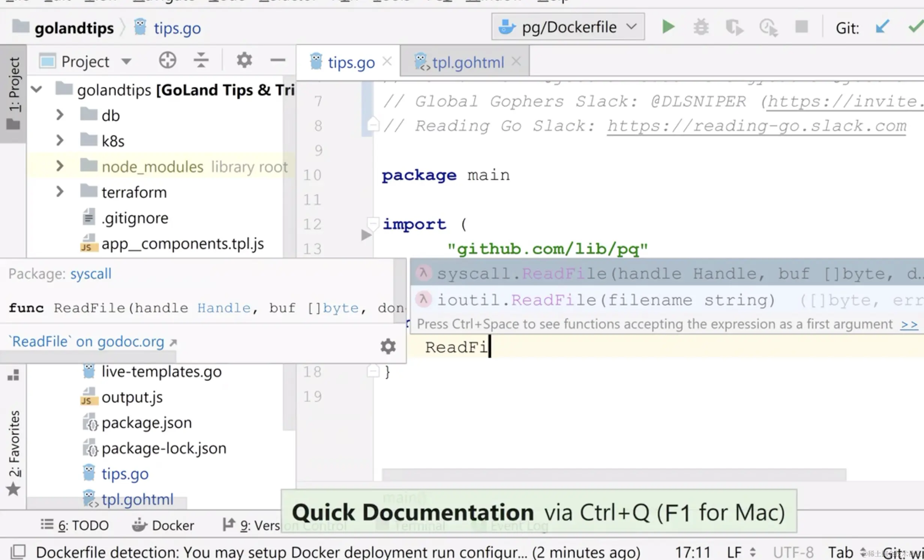Image resolution: width=924 pixels, height=560 pixels.
Task: Open quick documentation popup gear settings
Action: point(388,346)
